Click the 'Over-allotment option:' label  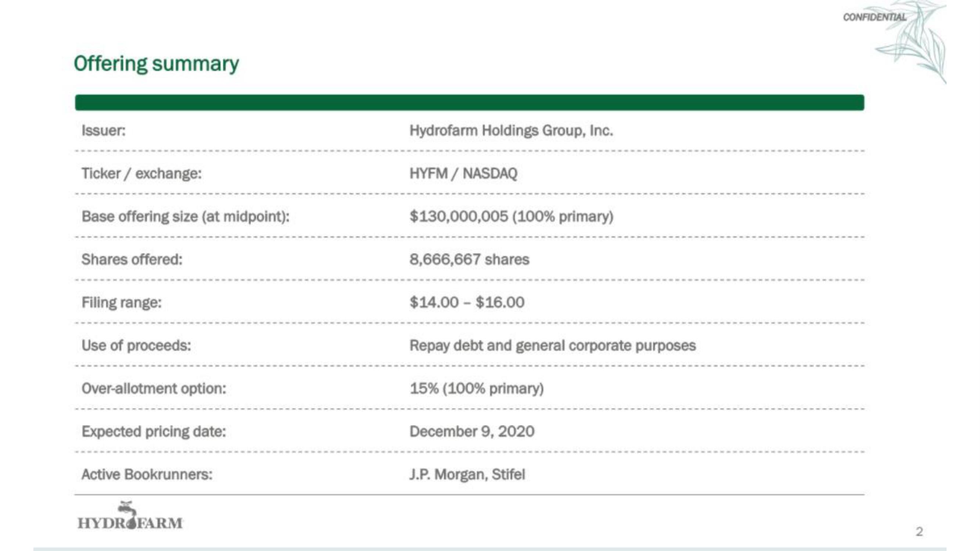point(154,389)
